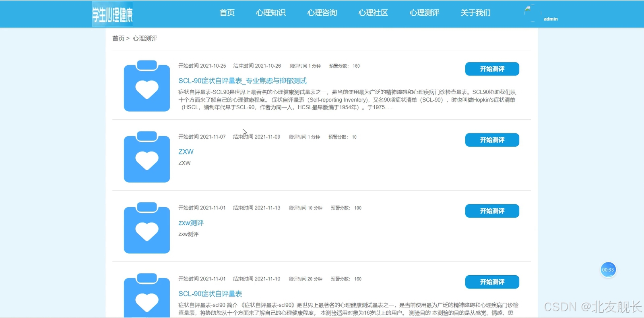Image resolution: width=644 pixels, height=318 pixels.
Task: Click the 学生心理健康 site logo
Action: [x=112, y=15]
